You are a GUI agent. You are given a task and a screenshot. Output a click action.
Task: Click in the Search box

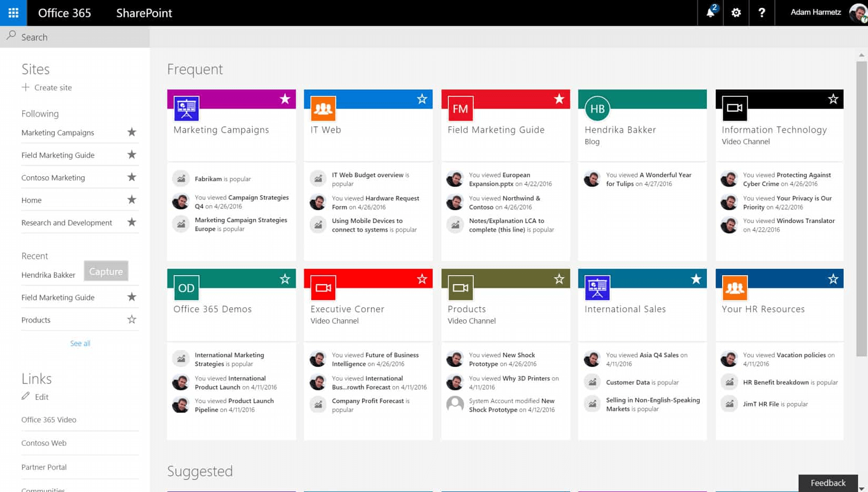[x=75, y=37]
